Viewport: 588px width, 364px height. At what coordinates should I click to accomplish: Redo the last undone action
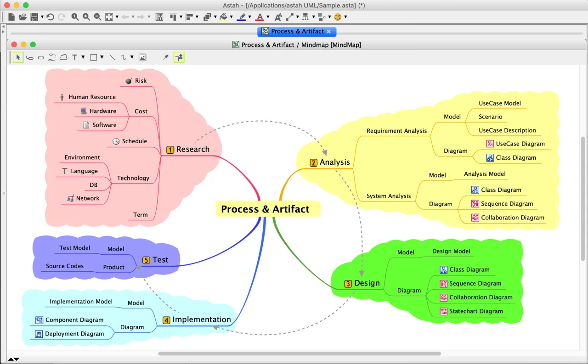point(61,17)
